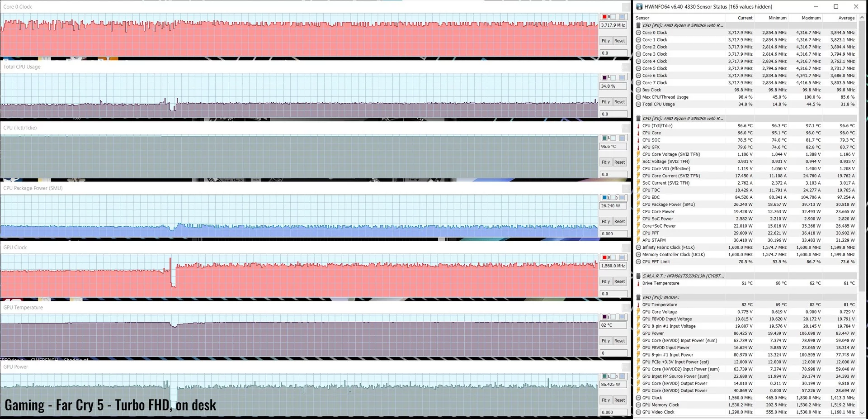Click Fit y in the Core 0 Clock graph
This screenshot has width=868, height=419.
click(606, 41)
